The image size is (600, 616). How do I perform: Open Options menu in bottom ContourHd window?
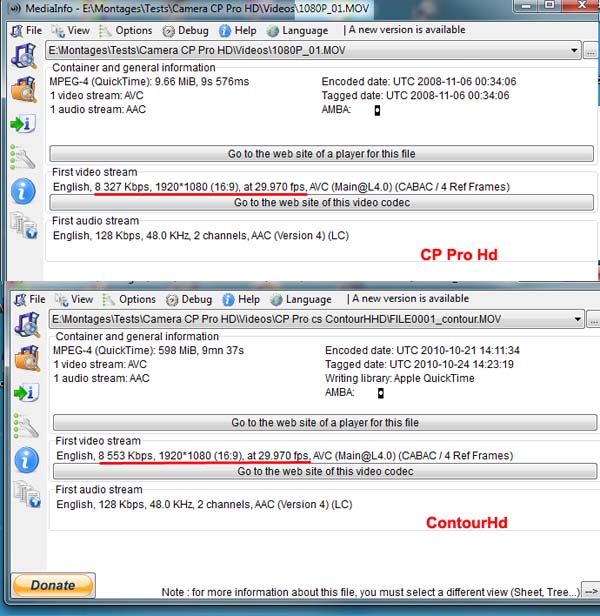129,299
